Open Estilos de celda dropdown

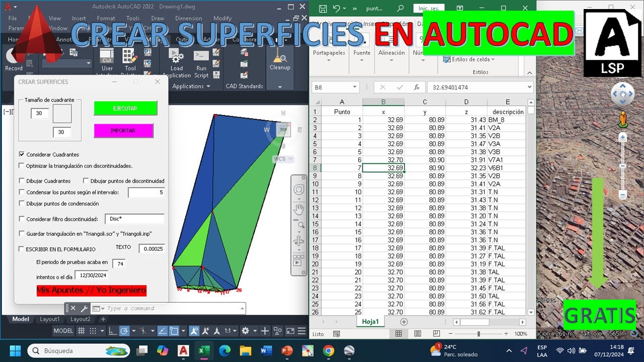coord(469,59)
